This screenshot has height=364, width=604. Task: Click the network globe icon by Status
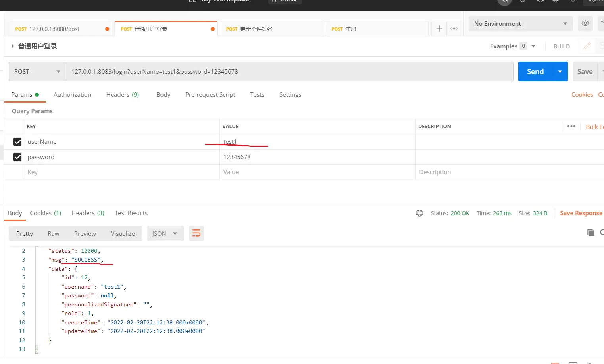point(419,213)
